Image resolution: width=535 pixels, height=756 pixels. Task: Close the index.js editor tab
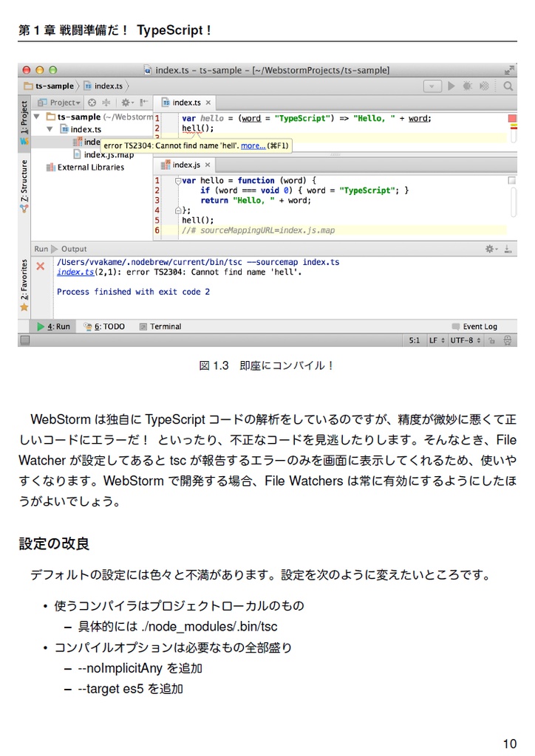click(208, 165)
